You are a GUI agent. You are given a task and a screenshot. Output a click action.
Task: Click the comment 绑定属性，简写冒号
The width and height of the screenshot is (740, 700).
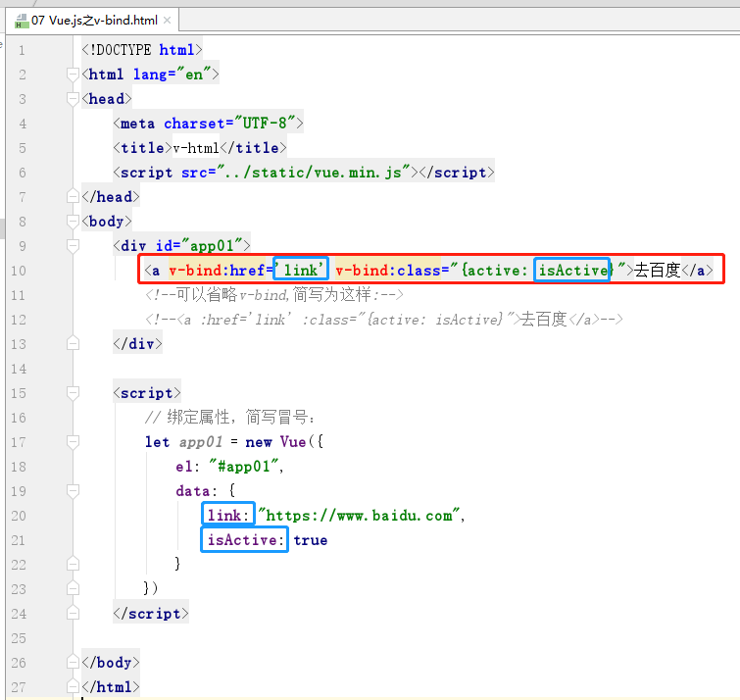coord(229,418)
